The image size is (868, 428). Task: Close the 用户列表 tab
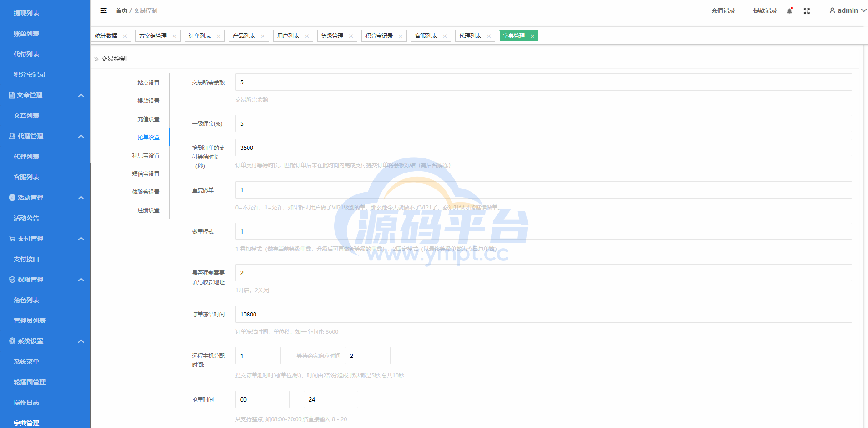pyautogui.click(x=307, y=36)
